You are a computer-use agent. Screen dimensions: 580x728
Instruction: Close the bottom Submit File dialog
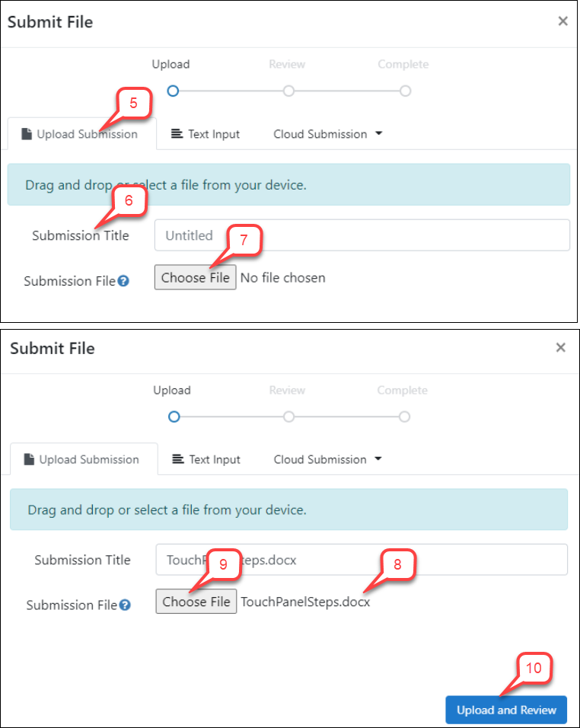point(560,347)
